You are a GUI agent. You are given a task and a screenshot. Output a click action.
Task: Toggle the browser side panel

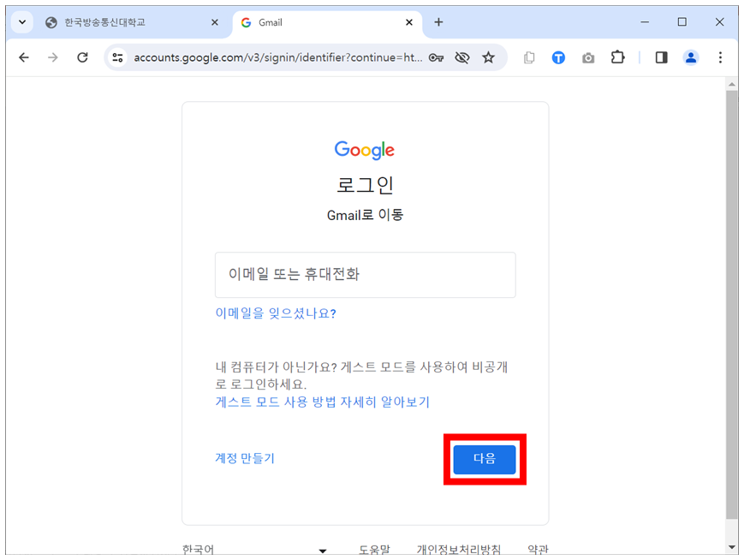(662, 57)
